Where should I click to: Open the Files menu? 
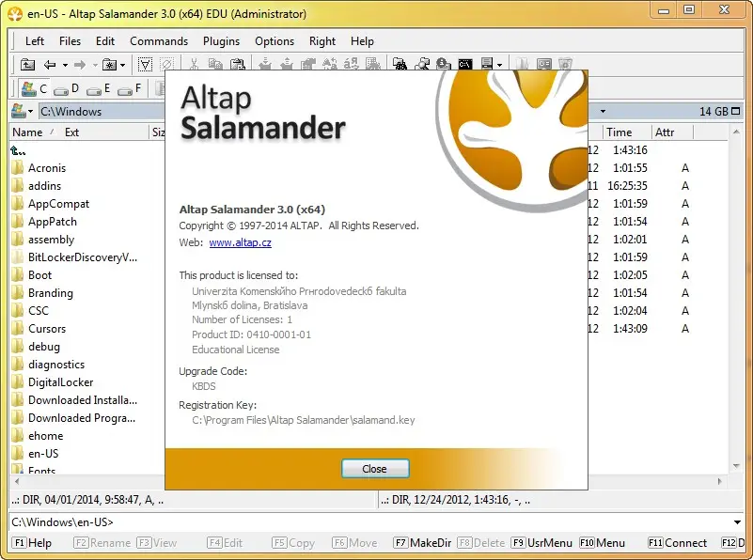tap(71, 41)
